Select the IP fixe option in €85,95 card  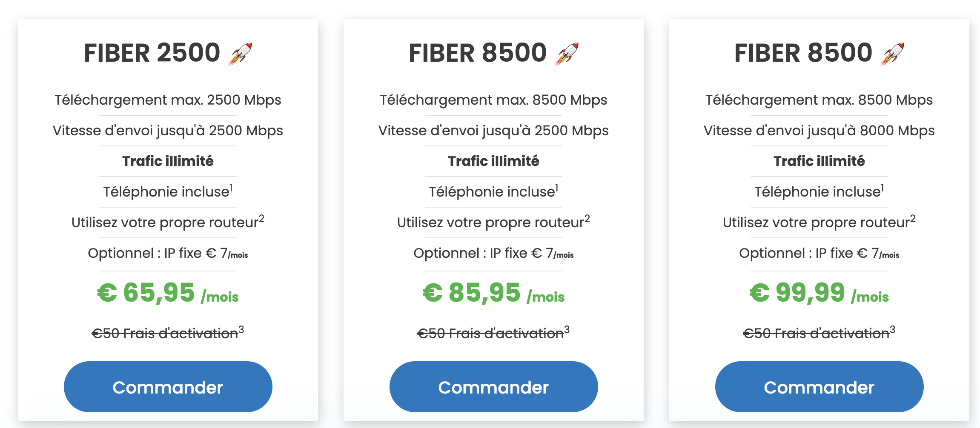(493, 254)
